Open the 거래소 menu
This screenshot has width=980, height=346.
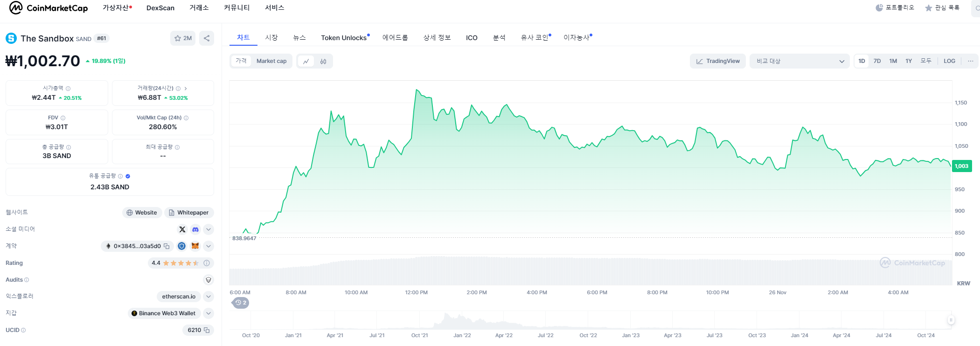click(x=199, y=8)
